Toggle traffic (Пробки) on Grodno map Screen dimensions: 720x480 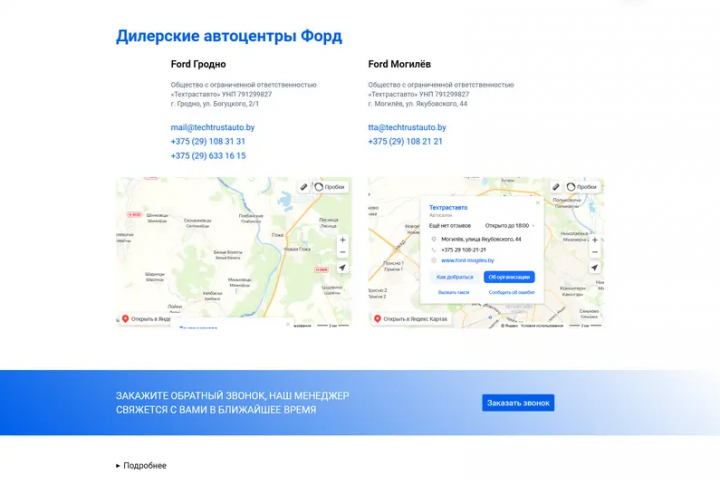point(330,187)
